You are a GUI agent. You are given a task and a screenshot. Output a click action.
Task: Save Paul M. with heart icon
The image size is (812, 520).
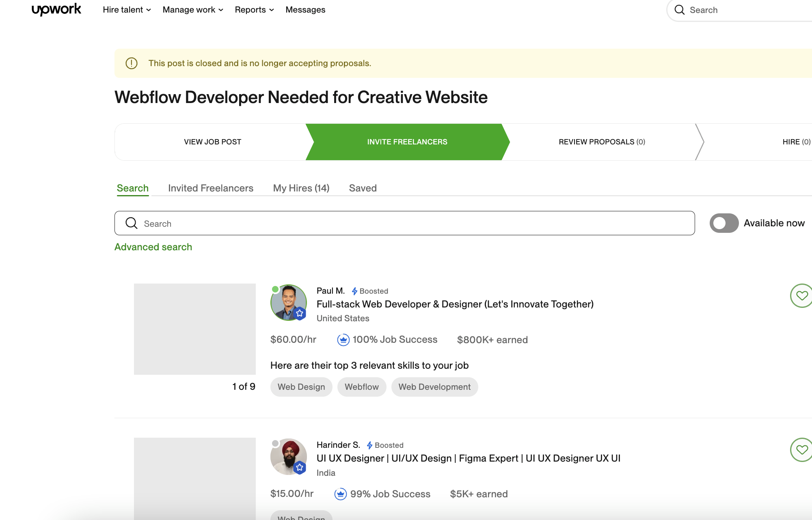(x=801, y=296)
